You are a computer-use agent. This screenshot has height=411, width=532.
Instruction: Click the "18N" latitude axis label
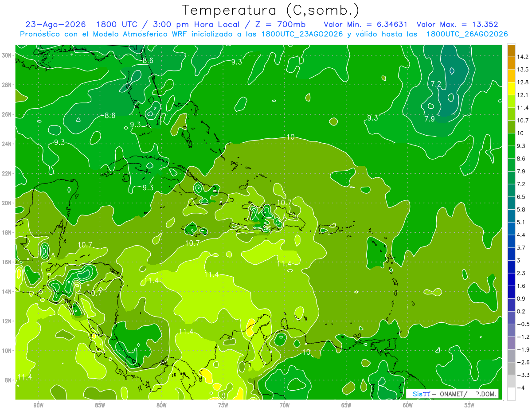pos(8,232)
